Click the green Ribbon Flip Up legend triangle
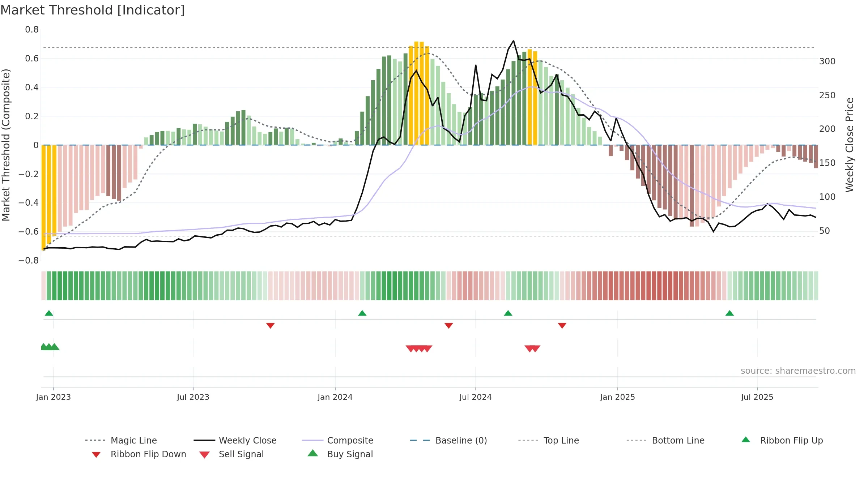This screenshot has height=488, width=868. (x=746, y=440)
